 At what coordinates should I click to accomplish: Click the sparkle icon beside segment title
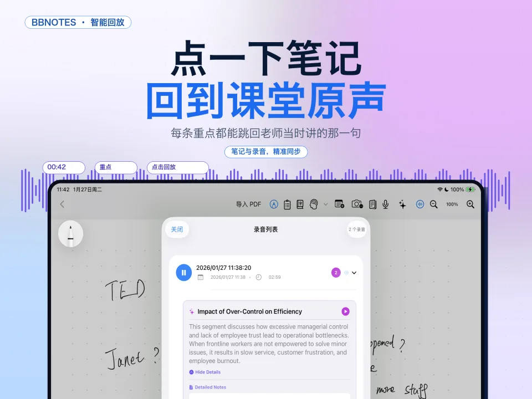coord(192,311)
